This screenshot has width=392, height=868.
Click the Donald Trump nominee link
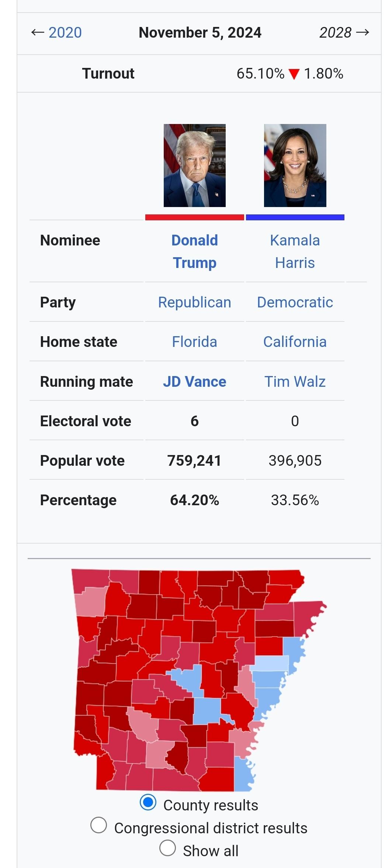pos(195,251)
